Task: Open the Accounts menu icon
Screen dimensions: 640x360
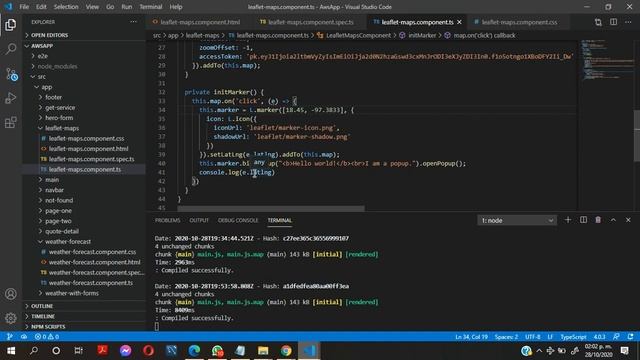Action: point(11,294)
